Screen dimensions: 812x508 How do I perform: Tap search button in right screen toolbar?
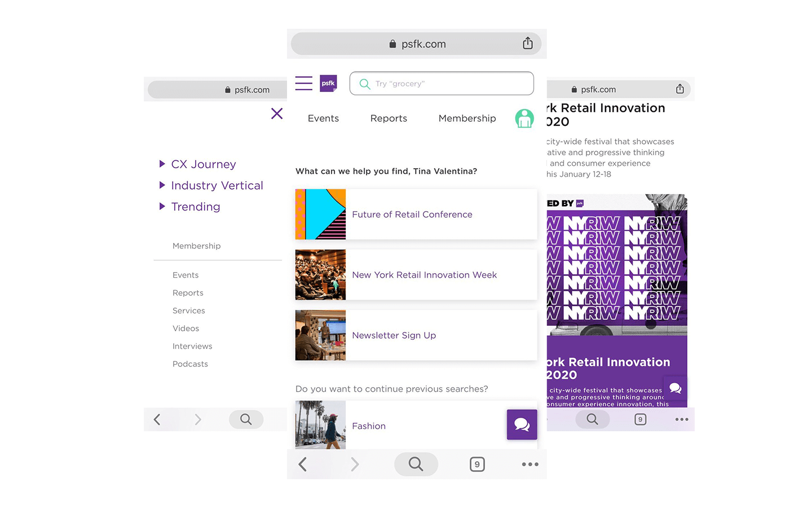coord(592,419)
